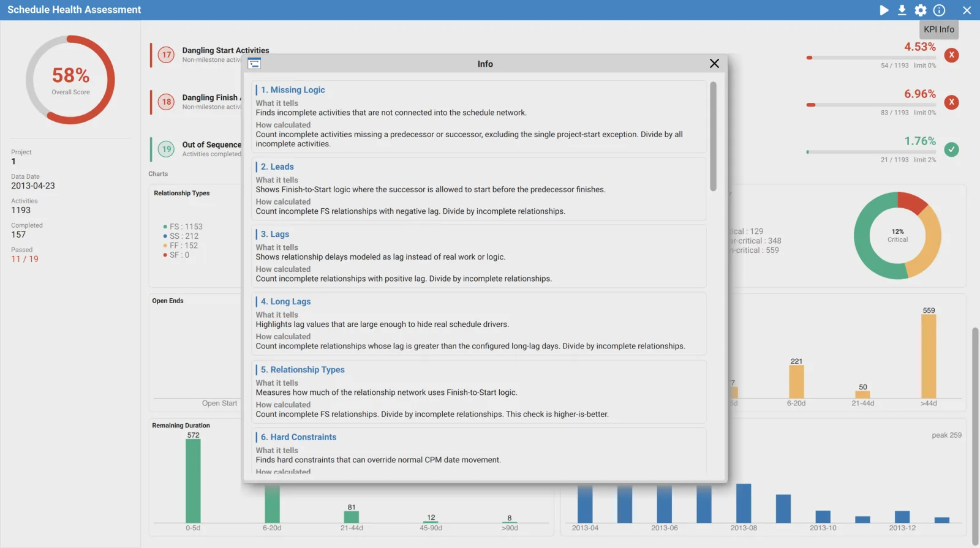The height and width of the screenshot is (548, 980).
Task: Click the FF : 152 legend entry
Action: coord(180,246)
